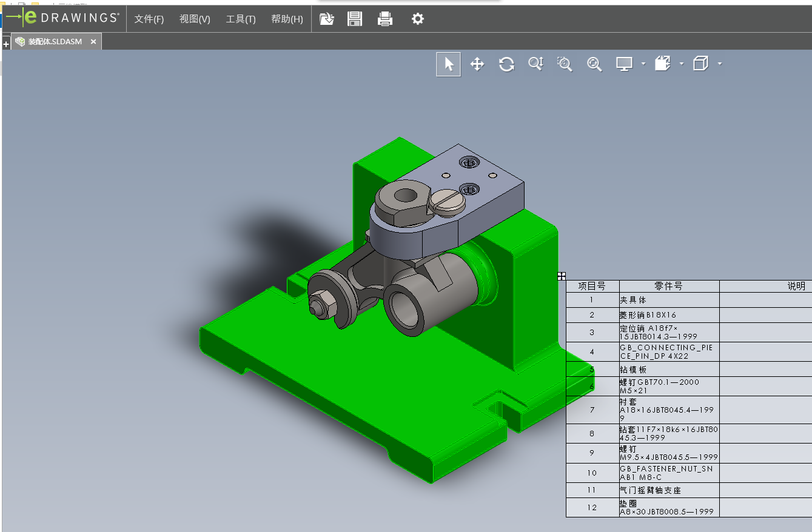Click the eDrawings logo
The image size is (812, 532).
click(62, 18)
